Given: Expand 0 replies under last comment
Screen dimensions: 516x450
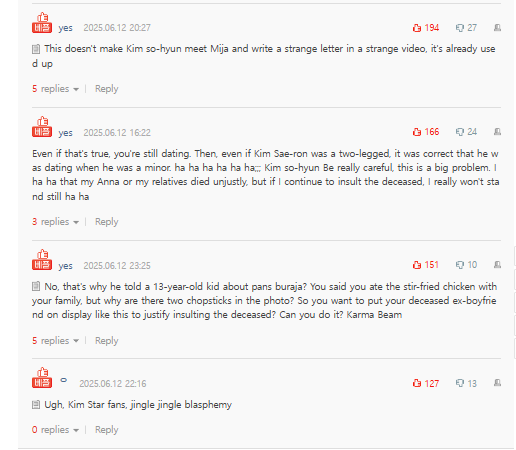Looking at the screenshot, I should click(x=55, y=430).
